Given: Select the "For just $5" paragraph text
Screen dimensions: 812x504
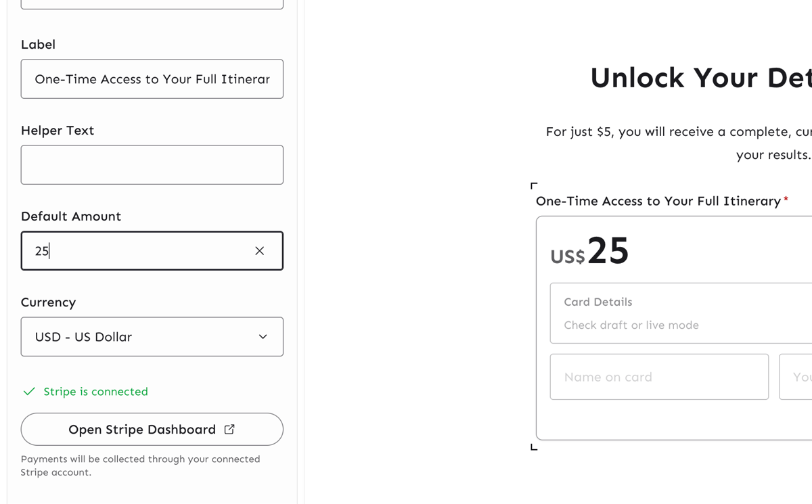Looking at the screenshot, I should [678, 132].
